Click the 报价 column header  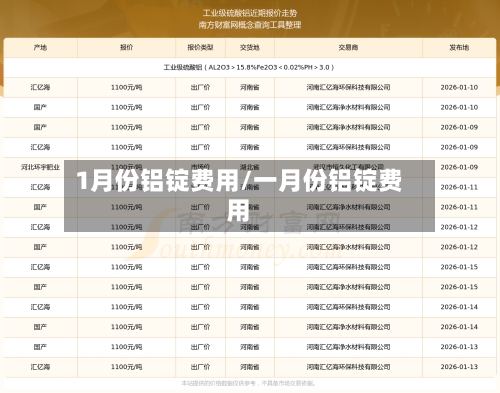[x=126, y=48]
